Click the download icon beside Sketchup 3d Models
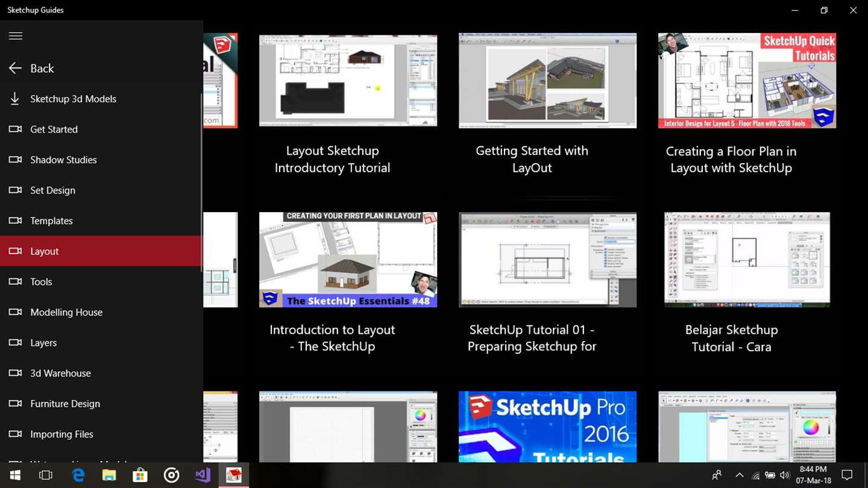This screenshot has width=868, height=488. point(15,99)
